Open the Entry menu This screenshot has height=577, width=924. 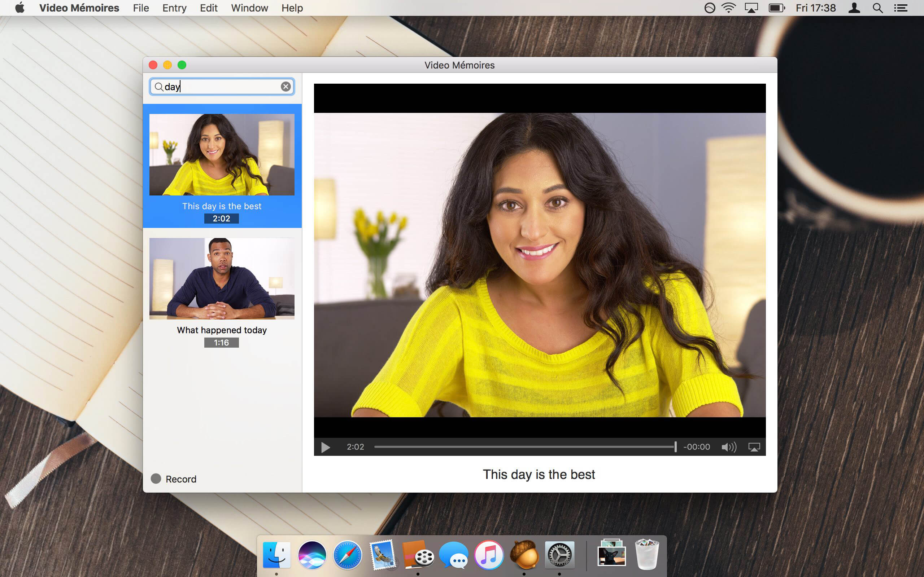(174, 8)
